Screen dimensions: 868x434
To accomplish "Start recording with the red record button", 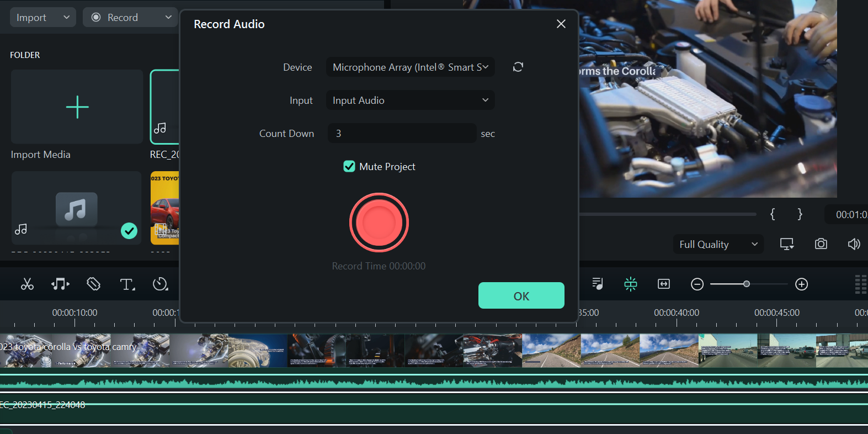I will point(379,223).
